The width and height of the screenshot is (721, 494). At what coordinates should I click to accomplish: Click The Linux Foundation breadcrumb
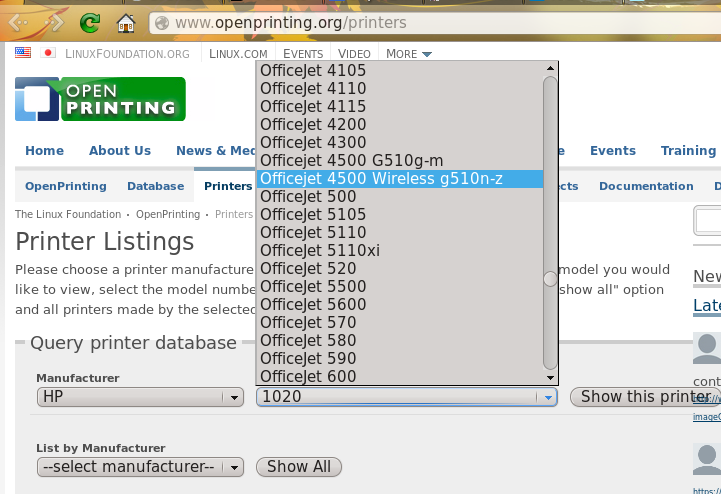click(68, 214)
